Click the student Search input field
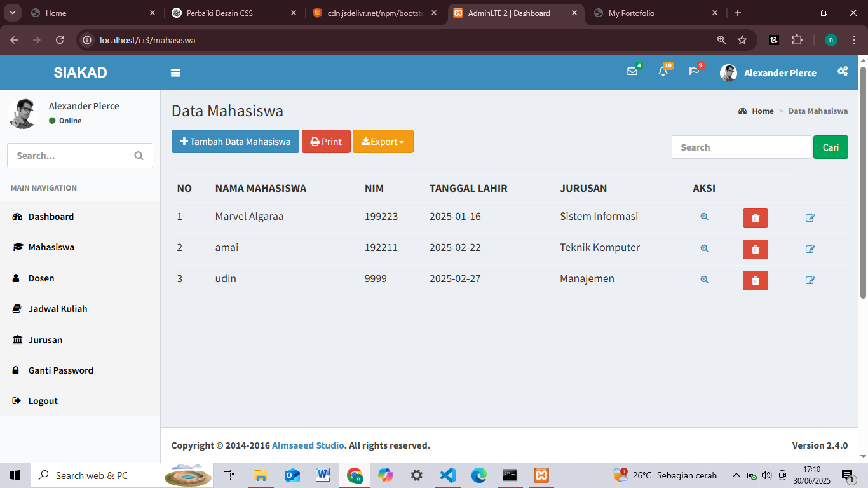The width and height of the screenshot is (868, 488). (x=741, y=147)
